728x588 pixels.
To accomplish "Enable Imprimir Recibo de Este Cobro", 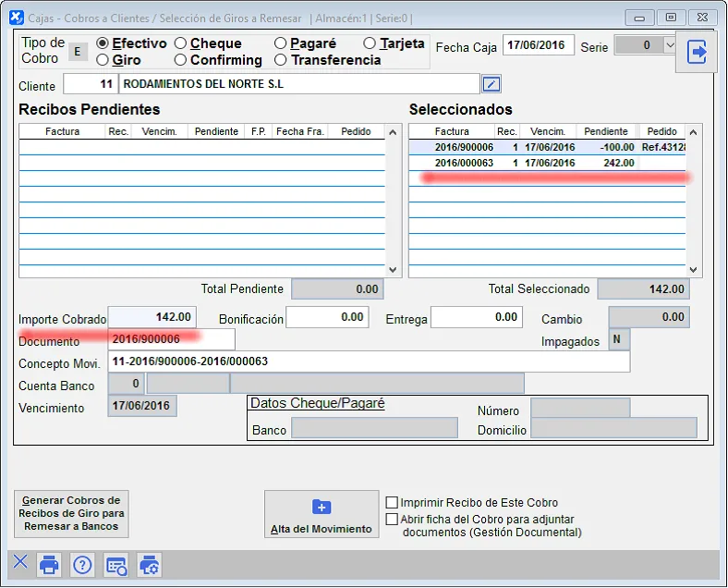I will pos(392,503).
